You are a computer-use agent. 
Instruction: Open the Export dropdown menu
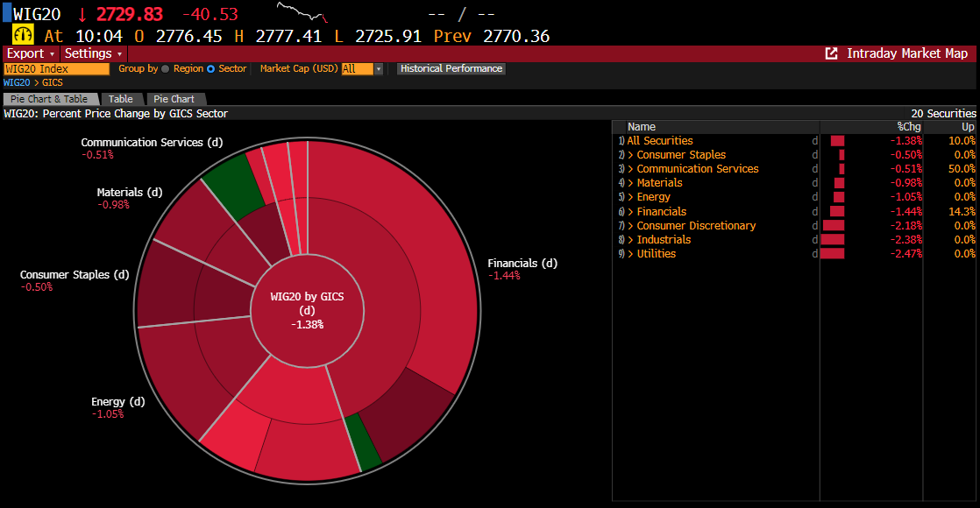click(31, 53)
